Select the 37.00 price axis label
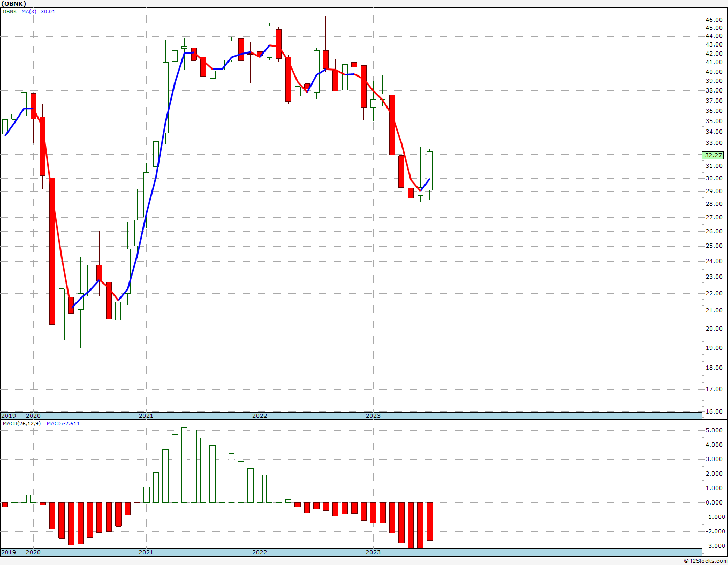Viewport: 728px width, 565px height. (x=714, y=101)
